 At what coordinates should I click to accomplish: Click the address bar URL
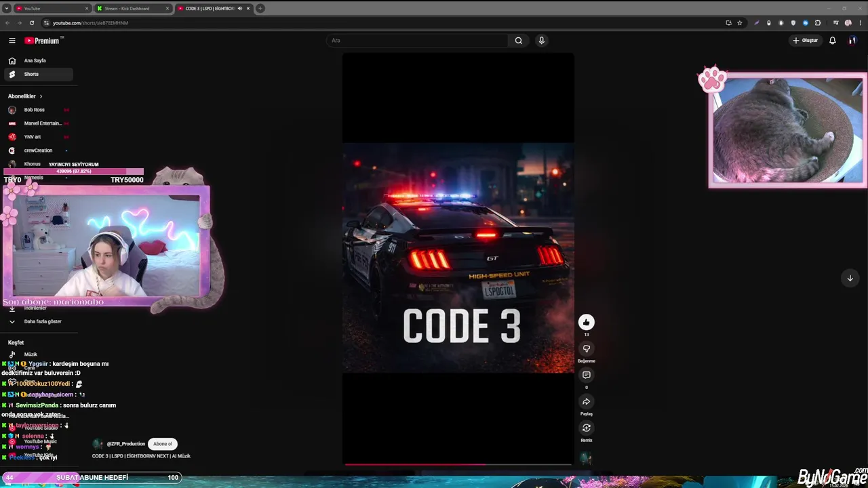(90, 23)
